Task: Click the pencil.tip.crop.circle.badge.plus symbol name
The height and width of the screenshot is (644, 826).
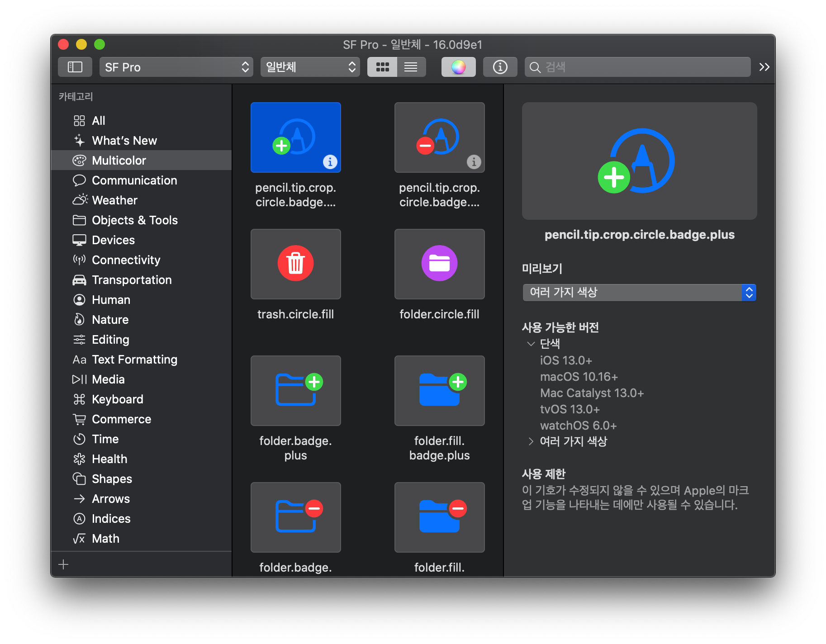Action: (639, 235)
